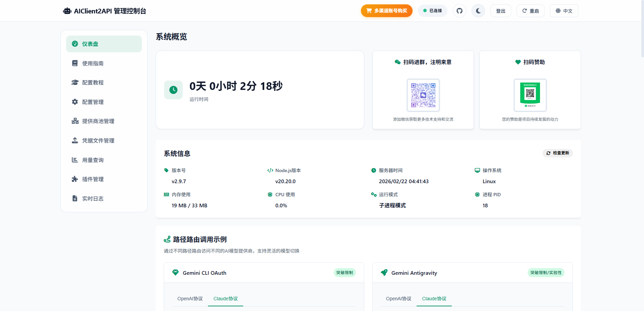
Task: Open 仪表盘 dashboard in the sidebar
Action: (x=104, y=44)
